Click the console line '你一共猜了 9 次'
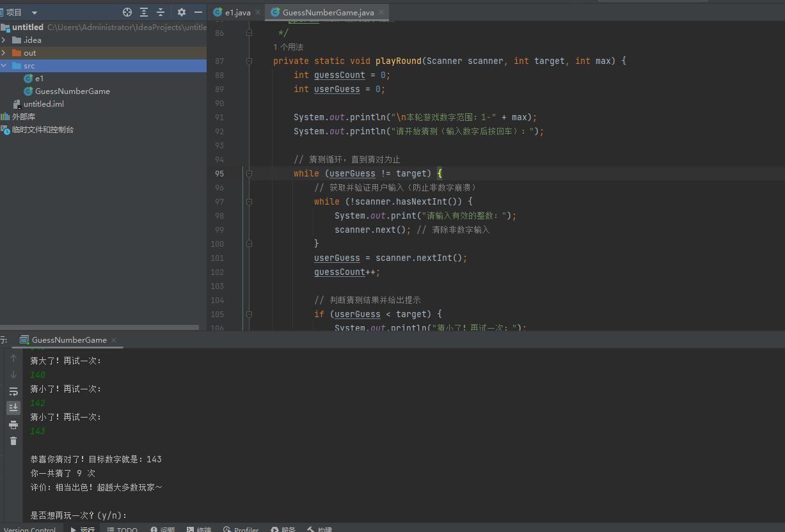Screen dimensions: 785x532 [63, 473]
